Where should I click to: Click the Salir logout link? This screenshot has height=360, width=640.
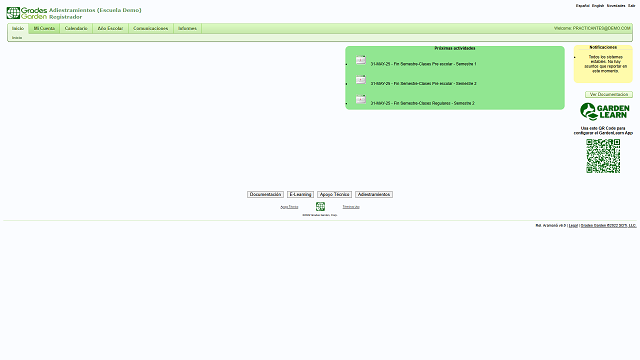(631, 6)
